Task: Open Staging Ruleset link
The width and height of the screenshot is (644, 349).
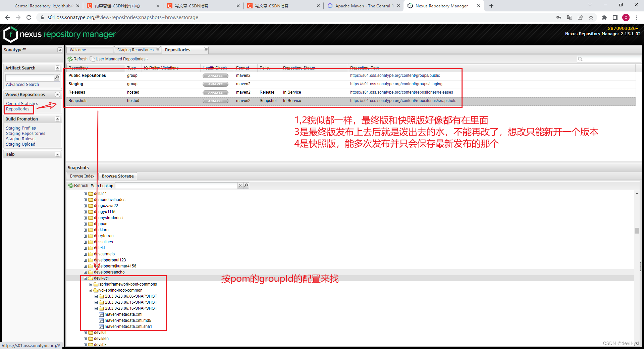Action: click(21, 139)
